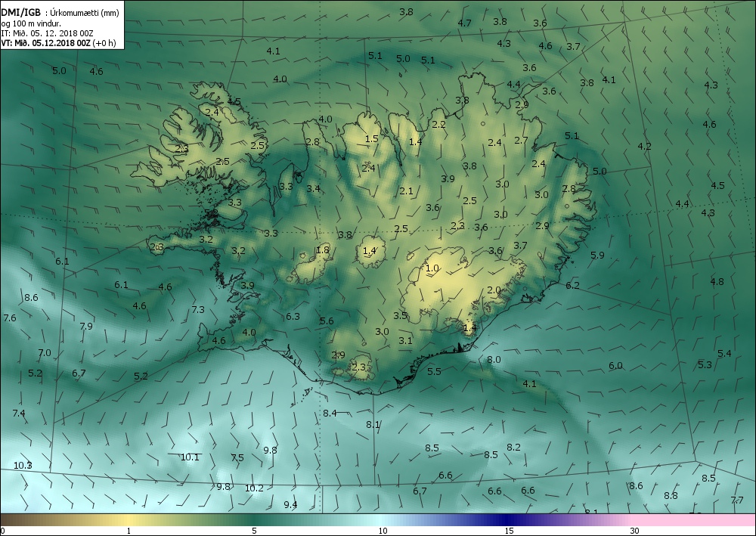Click the 5.5 value near the south coast

click(x=434, y=371)
